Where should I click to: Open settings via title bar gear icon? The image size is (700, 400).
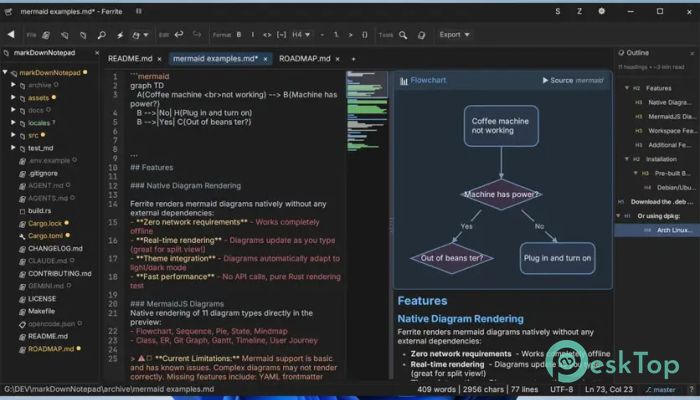pyautogui.click(x=602, y=11)
